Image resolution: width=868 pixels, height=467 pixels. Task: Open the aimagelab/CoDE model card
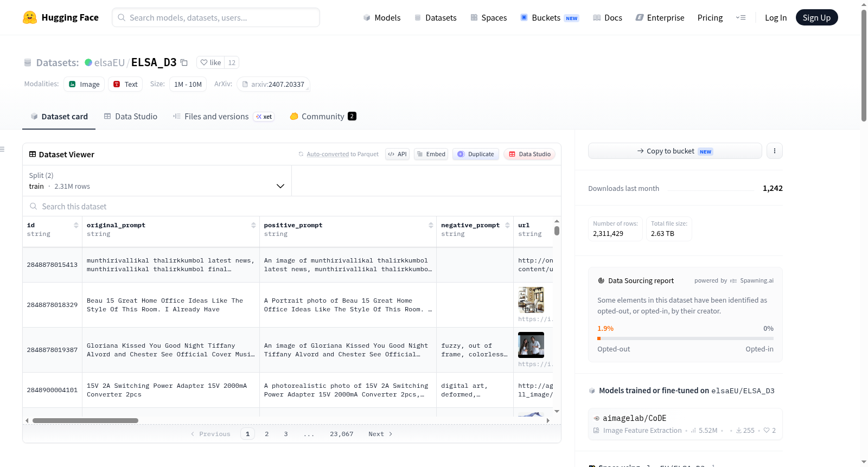pyautogui.click(x=685, y=424)
